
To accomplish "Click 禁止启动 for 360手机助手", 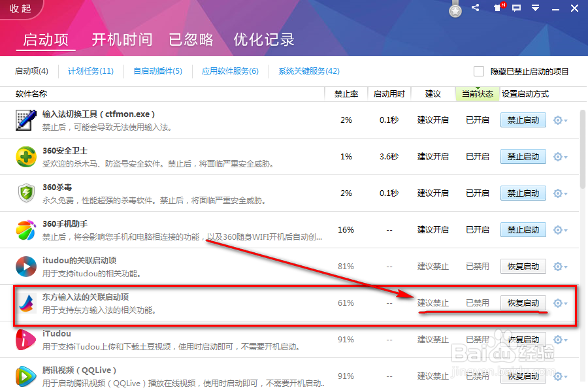I will pyautogui.click(x=523, y=229).
